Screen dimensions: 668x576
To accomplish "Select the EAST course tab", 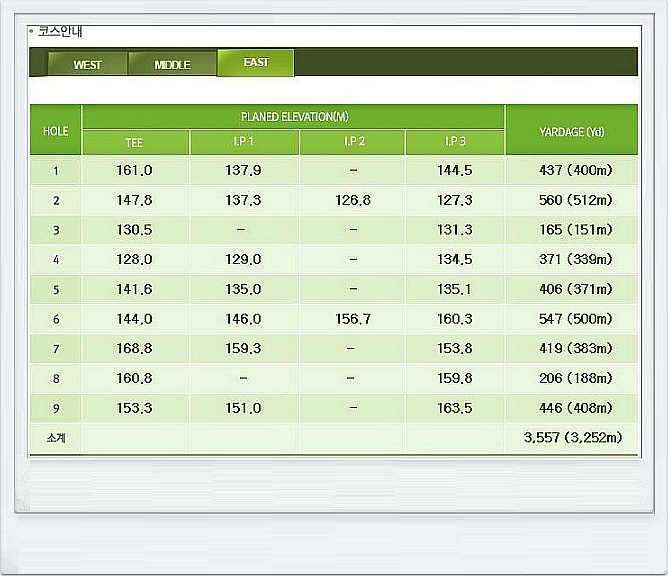I will [256, 63].
